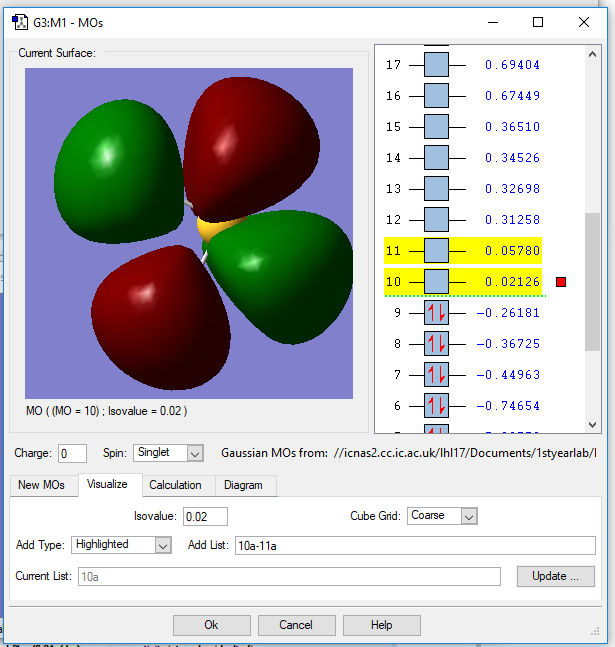The height and width of the screenshot is (647, 615).
Task: Click energy value -0.26181
Action: coord(508,313)
